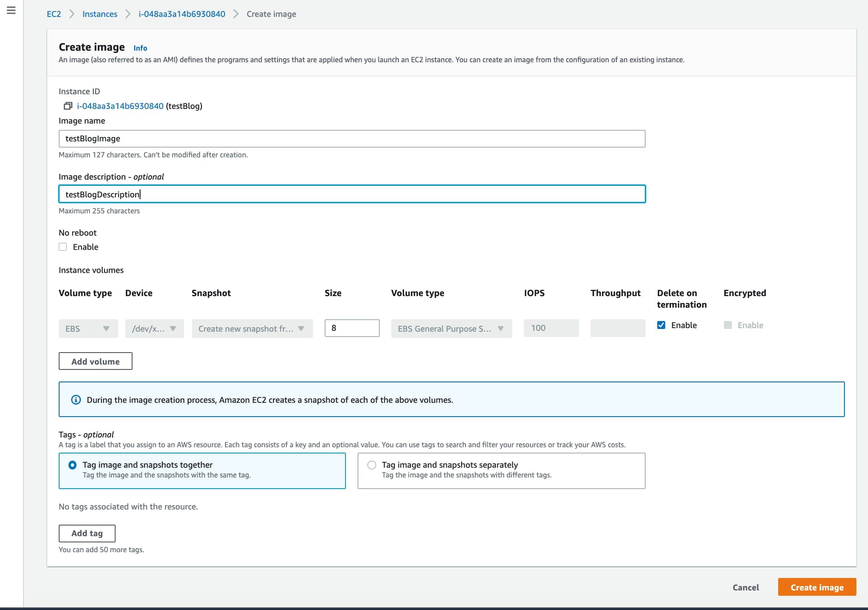
Task: Go to Instances breadcrumb
Action: click(100, 14)
